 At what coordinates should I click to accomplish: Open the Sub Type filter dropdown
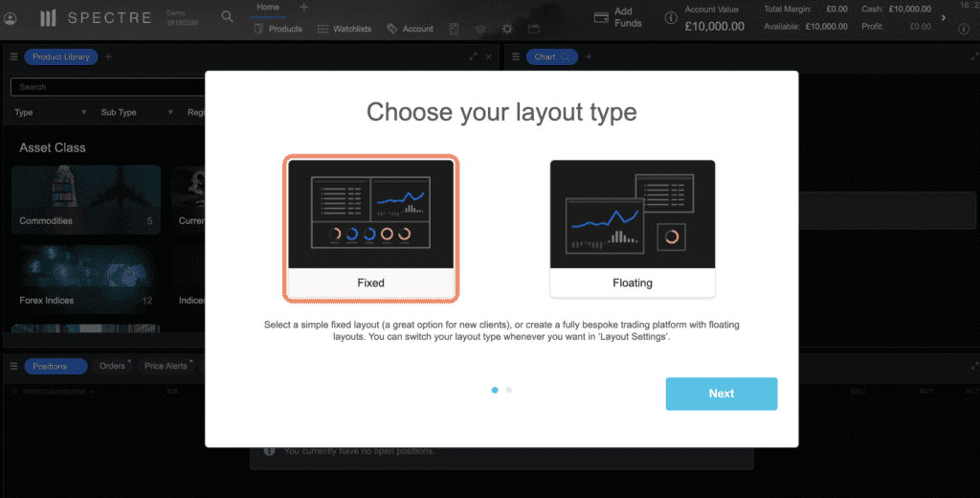[x=137, y=113]
